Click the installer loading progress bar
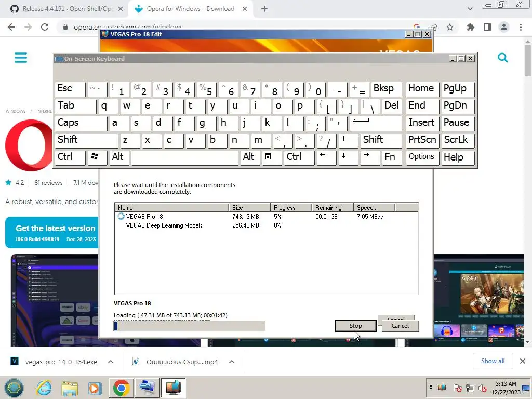This screenshot has height=399, width=532. 189,326
